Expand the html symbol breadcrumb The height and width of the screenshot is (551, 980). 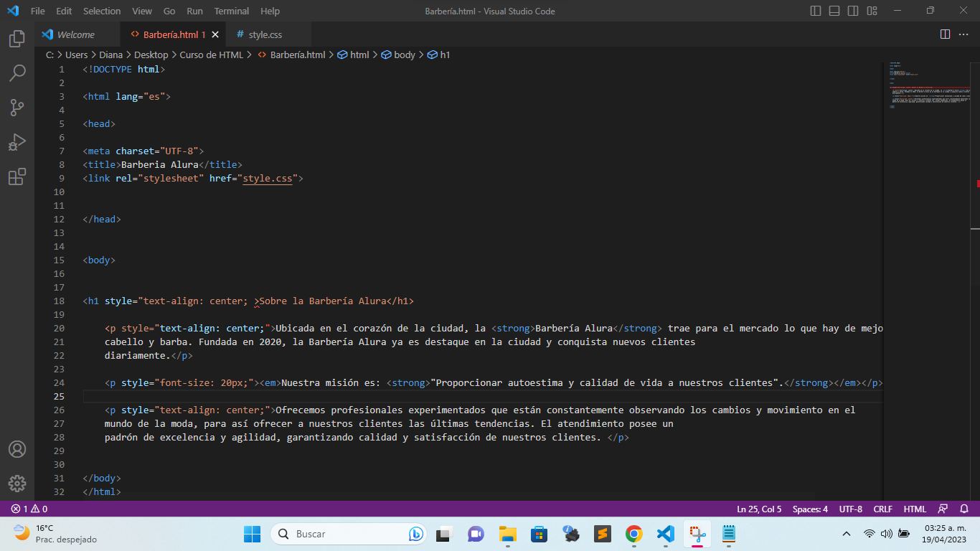[353, 55]
